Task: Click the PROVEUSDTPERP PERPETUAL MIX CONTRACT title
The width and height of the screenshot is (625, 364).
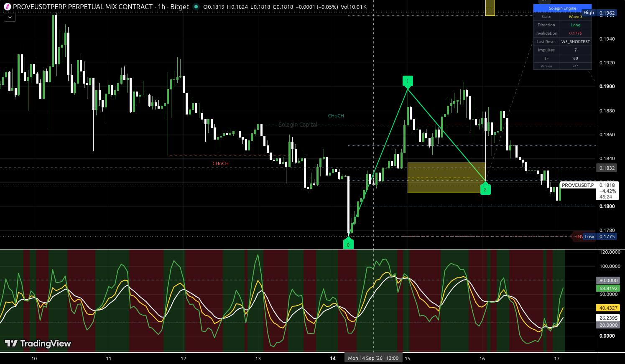Action: pyautogui.click(x=83, y=7)
